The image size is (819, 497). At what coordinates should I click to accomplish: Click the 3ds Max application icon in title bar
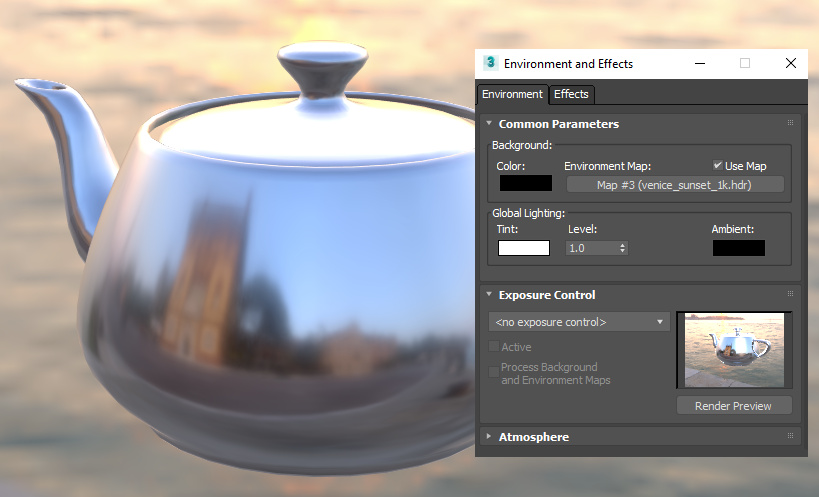coord(490,63)
